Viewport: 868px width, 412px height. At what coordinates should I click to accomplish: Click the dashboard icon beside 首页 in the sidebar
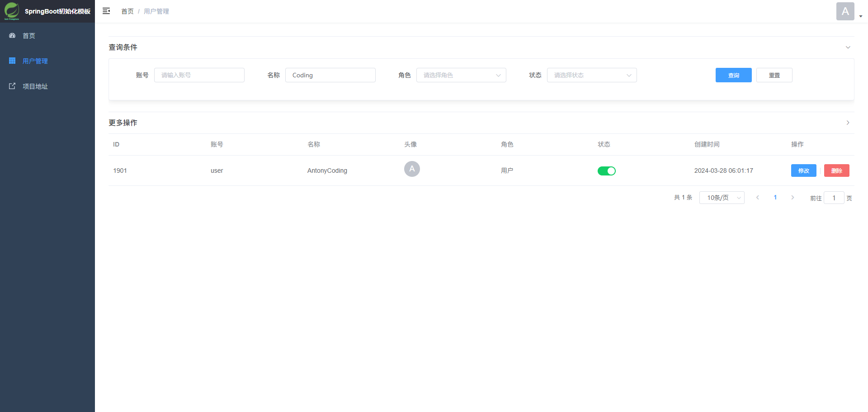(x=12, y=35)
